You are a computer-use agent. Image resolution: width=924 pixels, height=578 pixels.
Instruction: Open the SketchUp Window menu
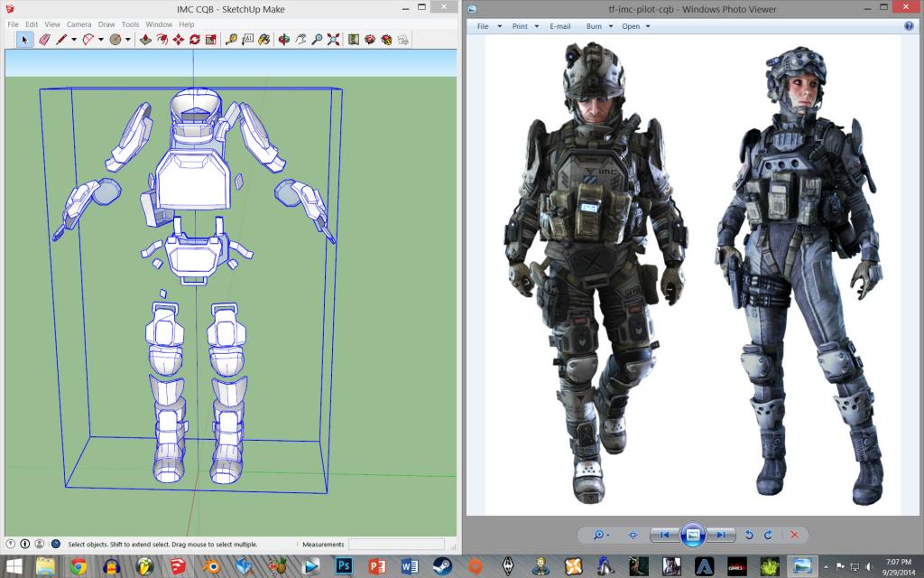(x=159, y=24)
